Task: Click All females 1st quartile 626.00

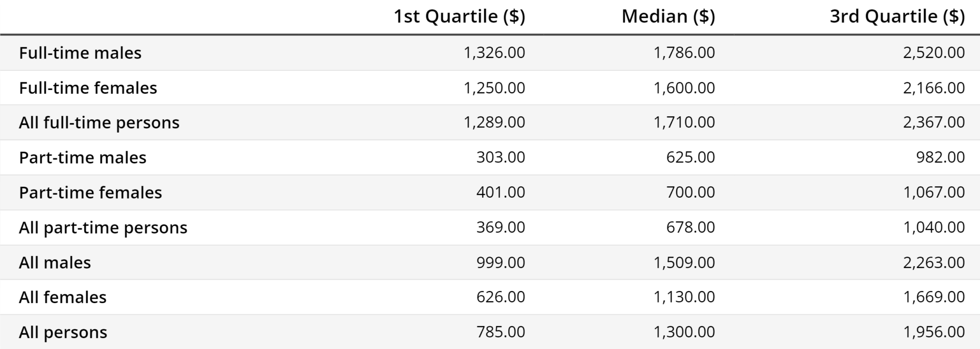Action: (501, 297)
